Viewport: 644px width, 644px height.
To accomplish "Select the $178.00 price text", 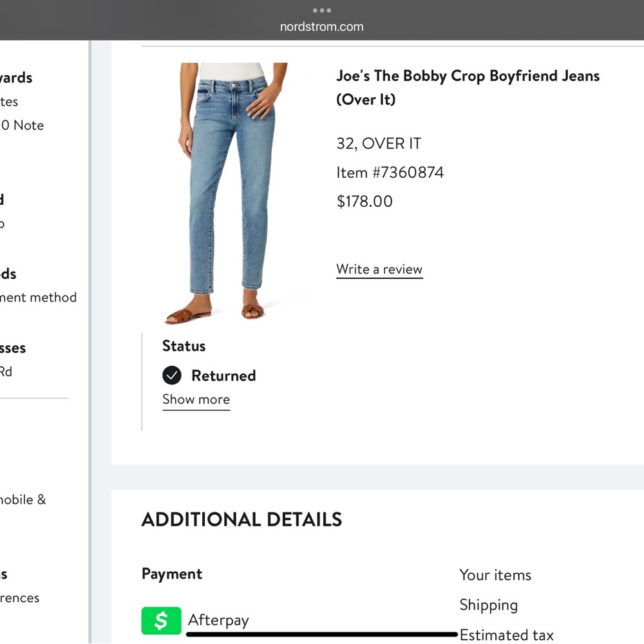I will pos(365,201).
